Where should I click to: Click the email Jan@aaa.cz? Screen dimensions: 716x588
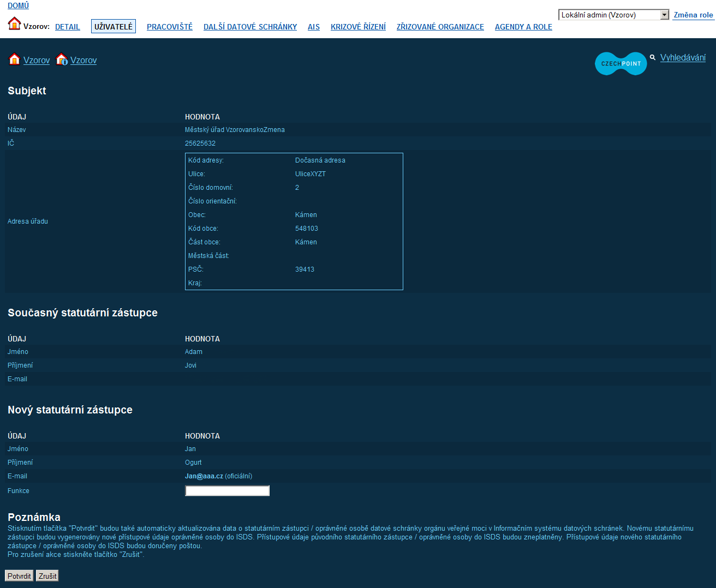click(204, 476)
